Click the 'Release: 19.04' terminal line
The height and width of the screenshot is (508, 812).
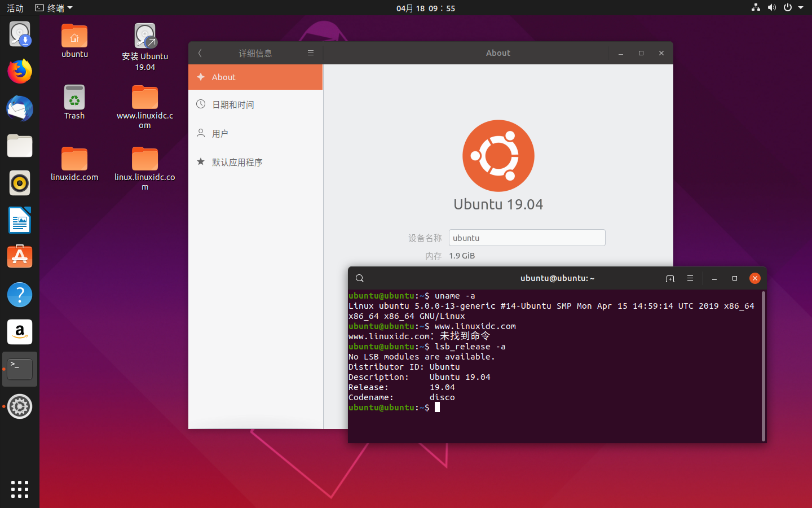401,387
